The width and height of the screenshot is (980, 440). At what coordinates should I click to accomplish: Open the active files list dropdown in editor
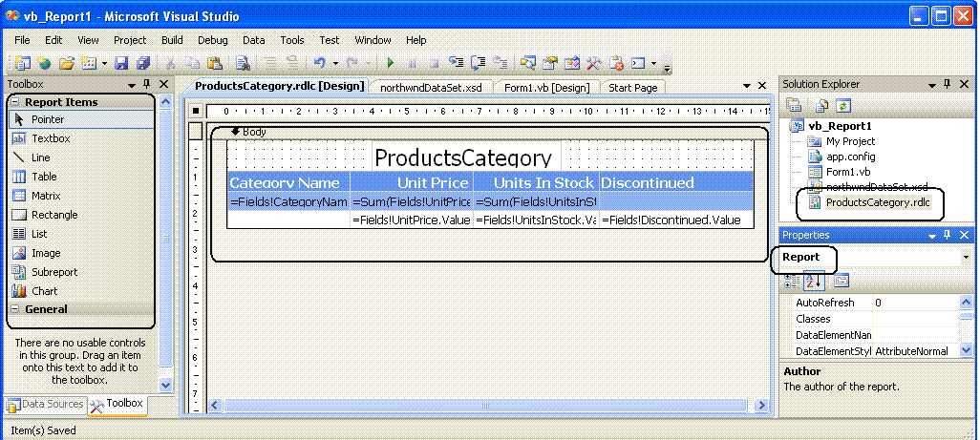[747, 86]
